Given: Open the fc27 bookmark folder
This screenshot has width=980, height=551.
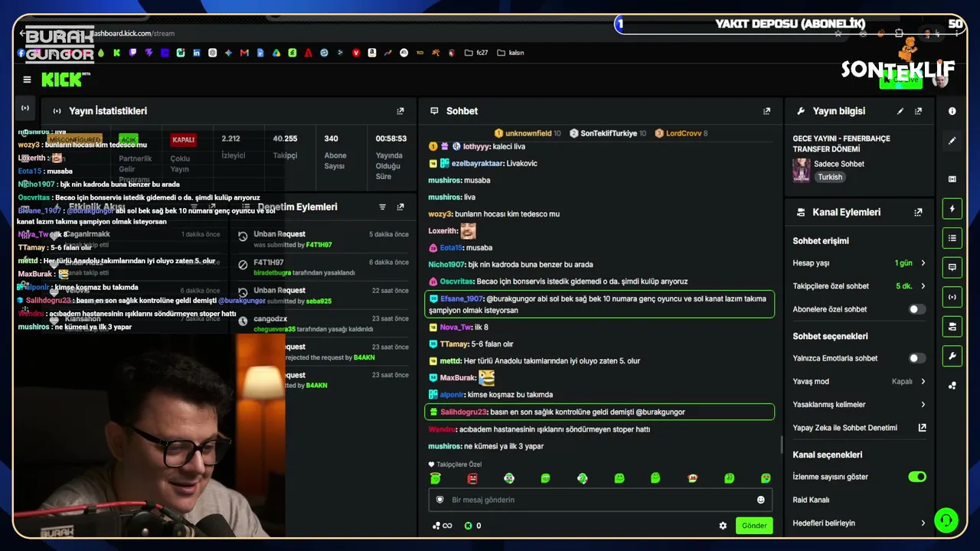Looking at the screenshot, I should [476, 53].
